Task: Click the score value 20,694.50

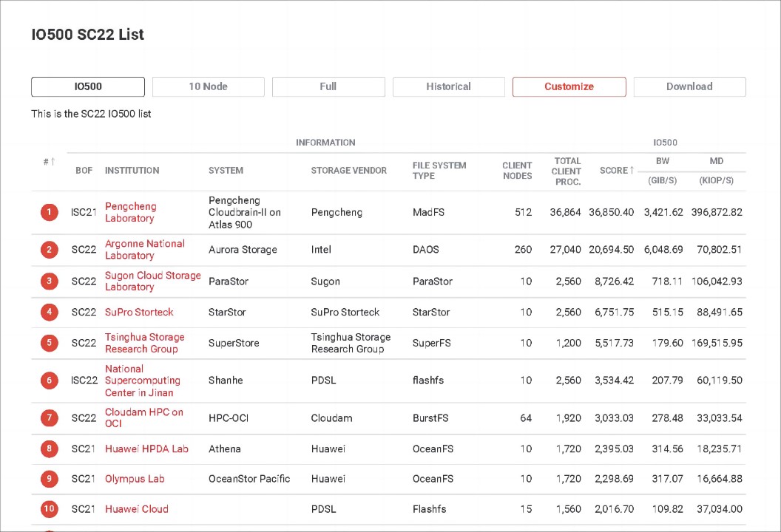Action: tap(611, 250)
